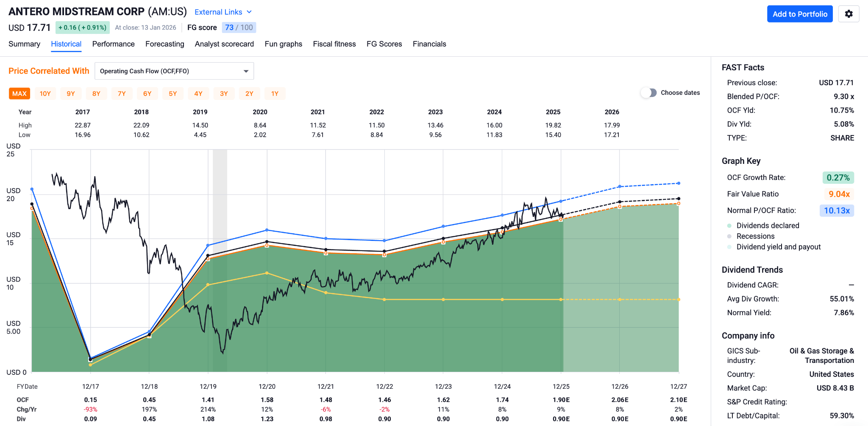Click Add to Portfolio button
Image resolution: width=868 pixels, height=426 pixels.
tap(800, 14)
